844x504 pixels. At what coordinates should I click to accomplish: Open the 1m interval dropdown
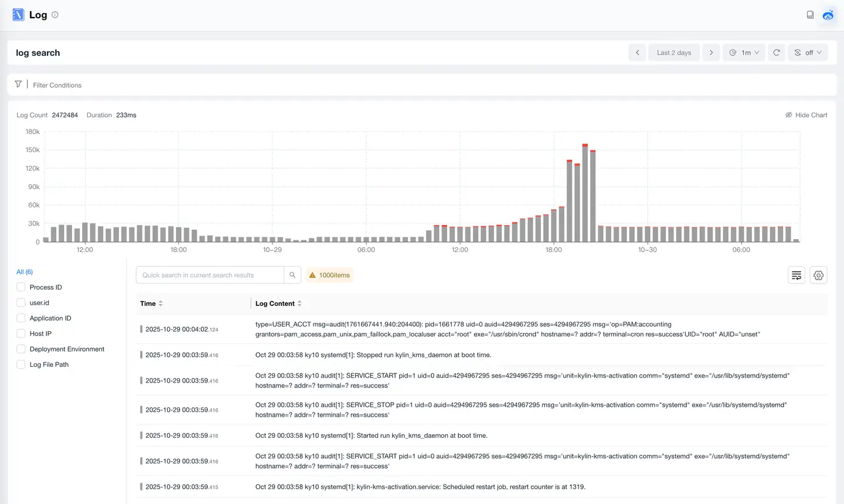[x=744, y=53]
